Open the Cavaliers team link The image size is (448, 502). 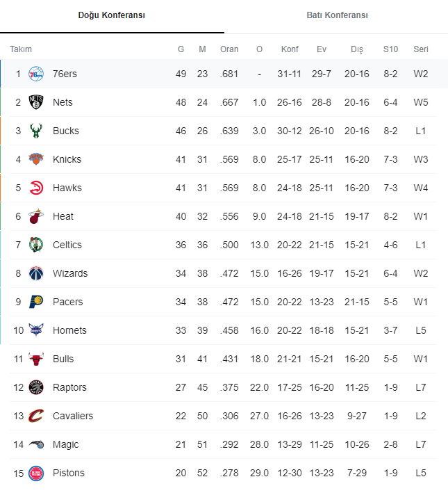coord(73,416)
